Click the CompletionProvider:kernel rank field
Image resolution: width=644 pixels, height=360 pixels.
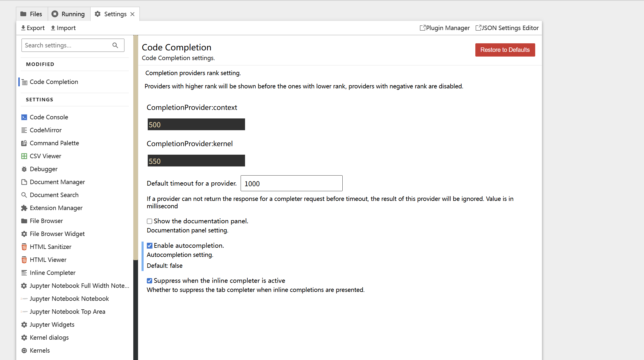coord(196,161)
